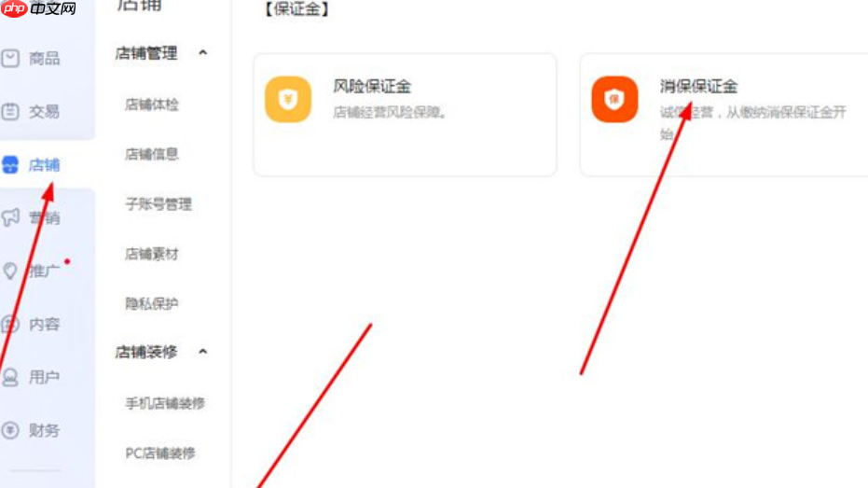Open 店铺体检 menu item
The width and height of the screenshot is (868, 488).
(152, 105)
